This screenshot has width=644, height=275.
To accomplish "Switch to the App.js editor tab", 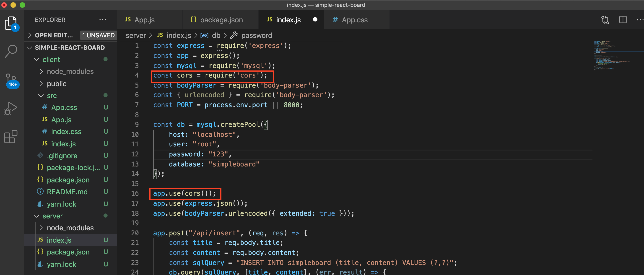I will pos(144,20).
